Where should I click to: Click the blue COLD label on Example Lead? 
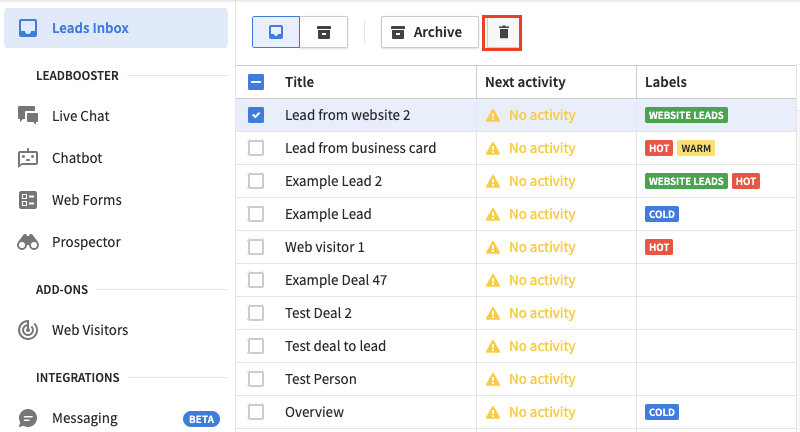[x=662, y=214]
